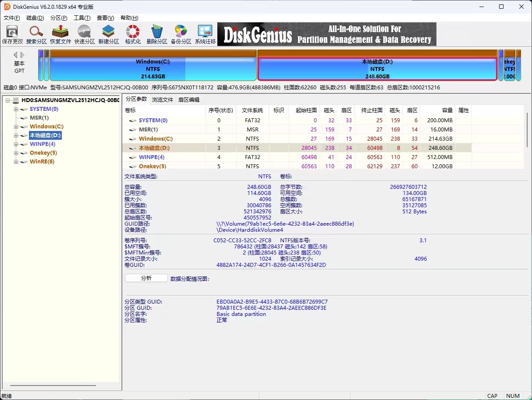
Task: Select SYSTEM(0) in the disk tree
Action: (44, 109)
